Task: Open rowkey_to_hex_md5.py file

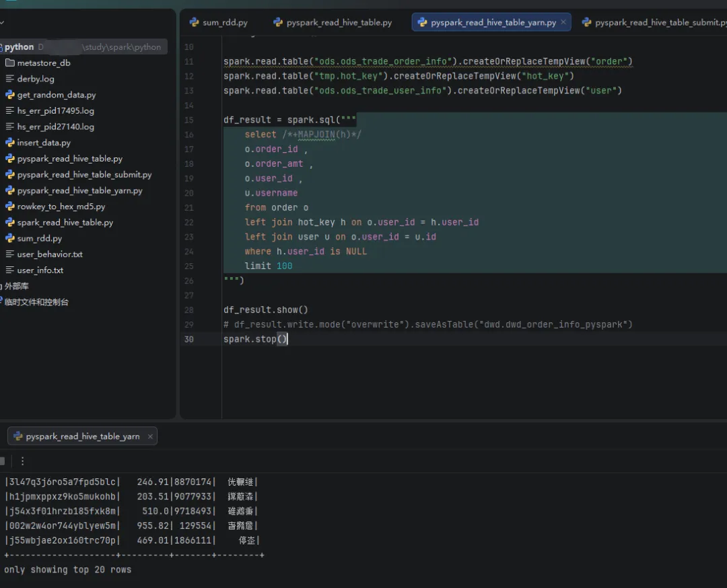Action: click(61, 206)
